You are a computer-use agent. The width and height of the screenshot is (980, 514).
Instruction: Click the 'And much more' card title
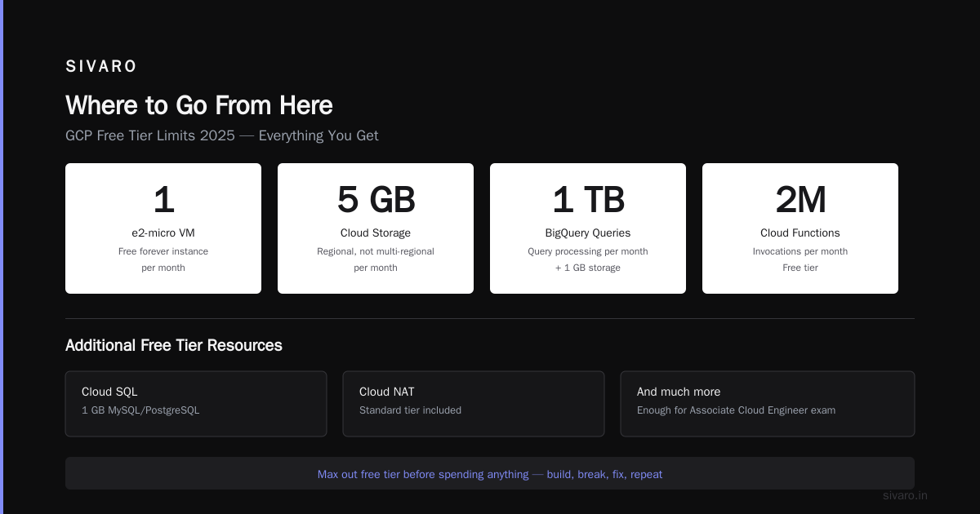tap(679, 392)
